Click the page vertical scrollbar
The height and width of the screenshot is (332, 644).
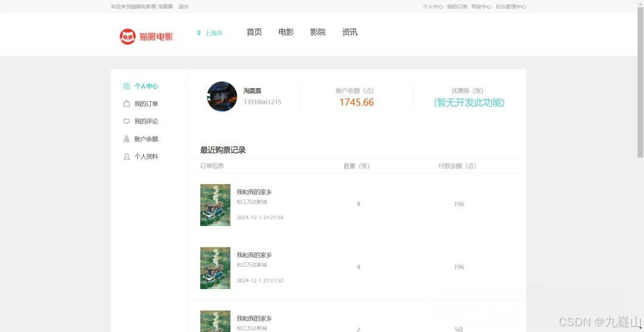click(x=640, y=82)
